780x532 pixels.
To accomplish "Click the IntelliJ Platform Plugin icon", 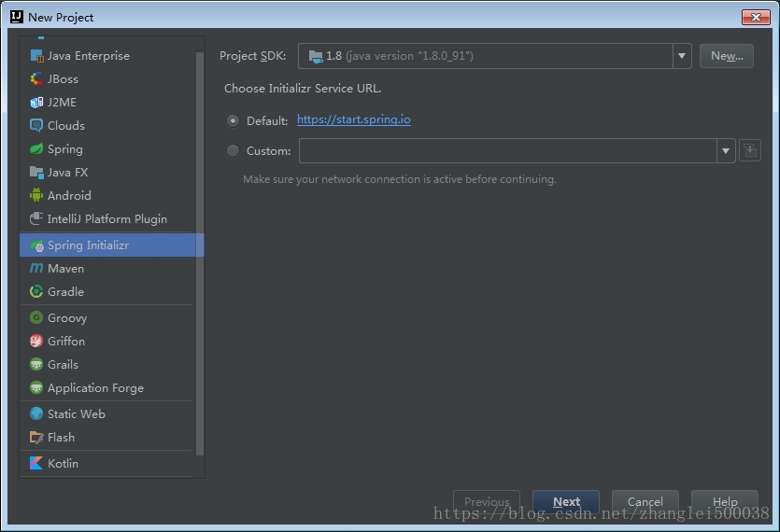I will (36, 218).
